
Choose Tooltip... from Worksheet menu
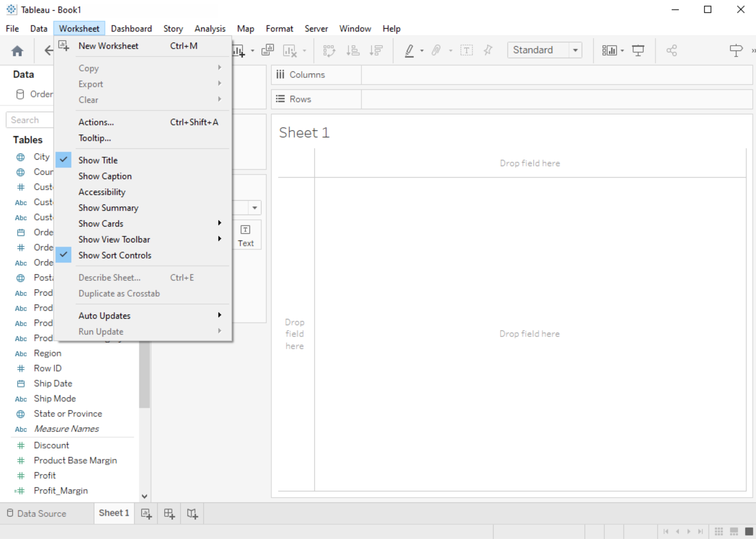pos(143,138)
